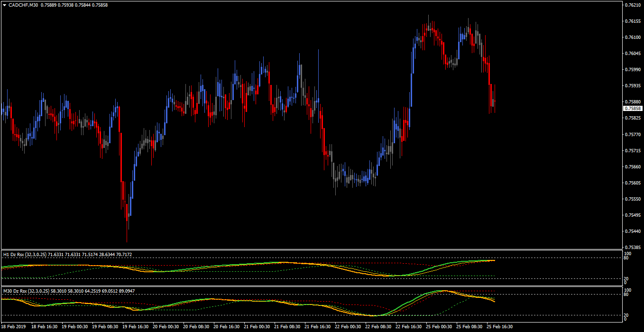
Task: Click price level 0.75935 on the axis
Action: 632,86
